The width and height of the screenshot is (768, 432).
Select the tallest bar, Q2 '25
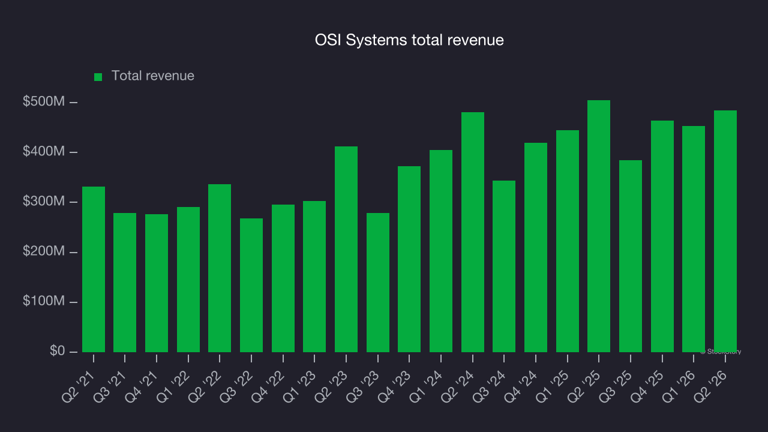tap(599, 226)
